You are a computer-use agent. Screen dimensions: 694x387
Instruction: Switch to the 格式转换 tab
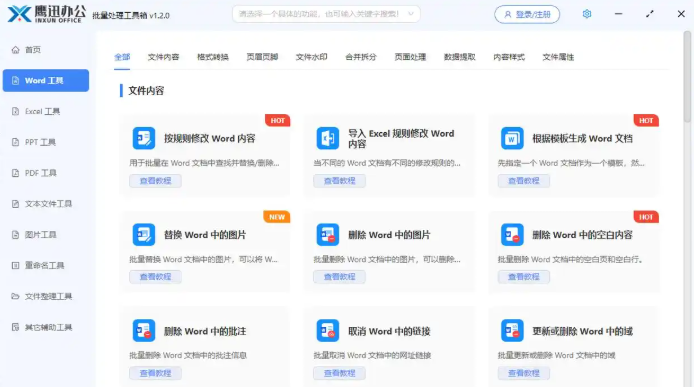coord(213,57)
